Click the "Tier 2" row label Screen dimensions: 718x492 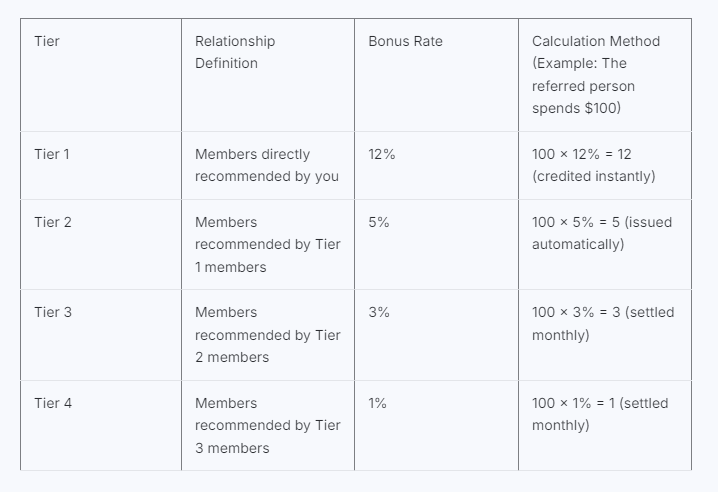(53, 222)
